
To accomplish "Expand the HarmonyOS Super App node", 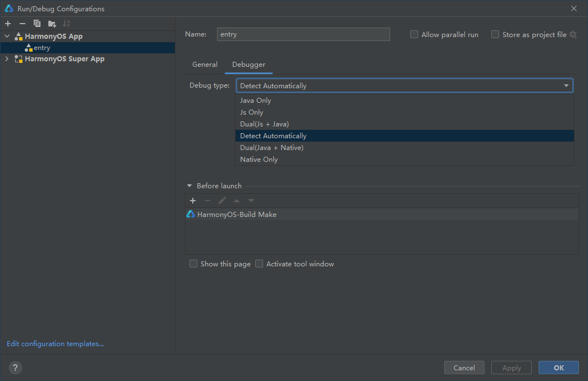I will point(7,59).
